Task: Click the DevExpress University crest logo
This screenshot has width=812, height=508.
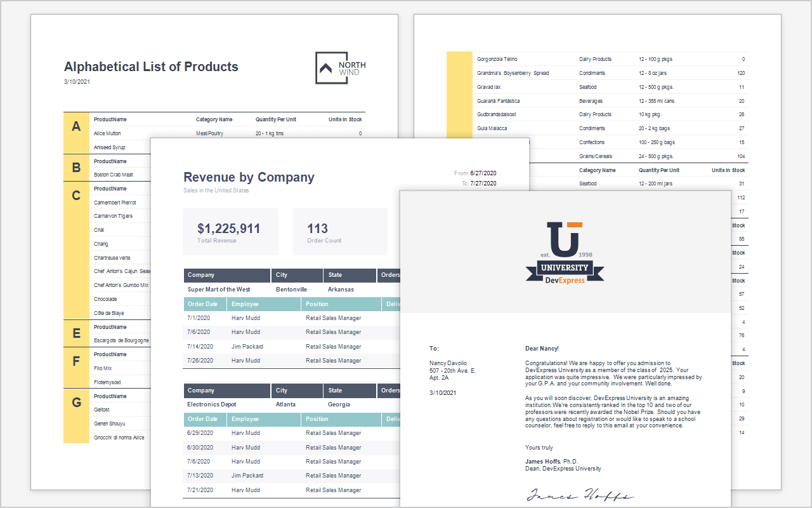Action: [x=565, y=253]
